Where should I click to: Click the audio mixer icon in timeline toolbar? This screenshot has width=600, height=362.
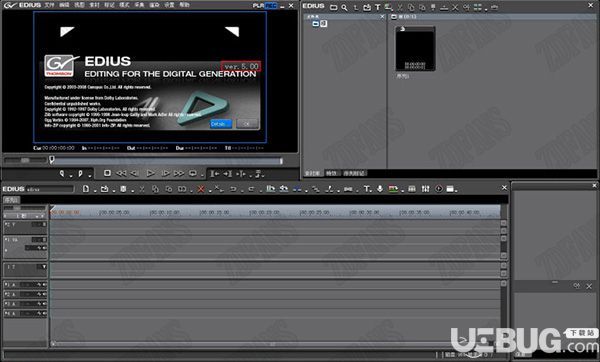pos(425,189)
